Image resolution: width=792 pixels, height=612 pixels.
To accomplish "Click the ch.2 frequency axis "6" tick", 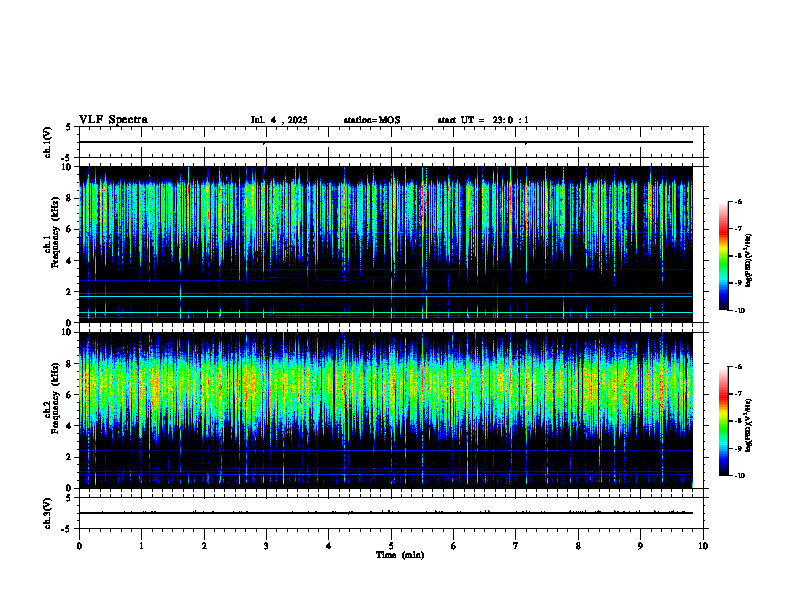I will click(x=70, y=395).
